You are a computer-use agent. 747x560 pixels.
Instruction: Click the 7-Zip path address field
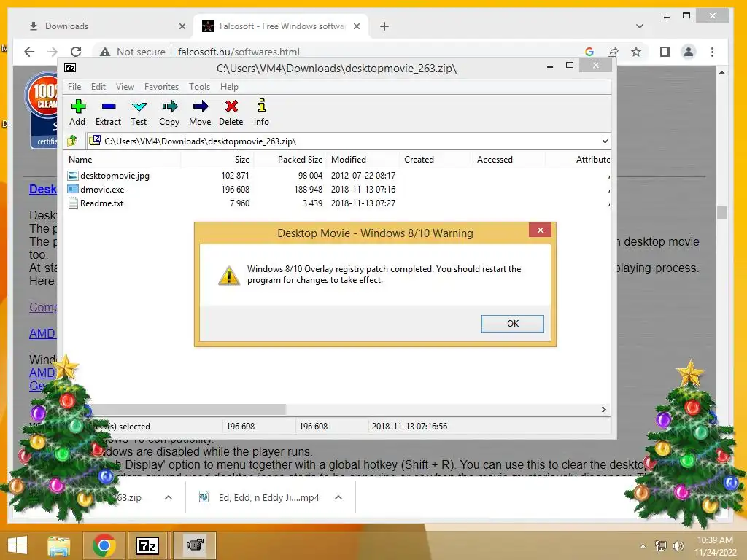tap(348, 141)
